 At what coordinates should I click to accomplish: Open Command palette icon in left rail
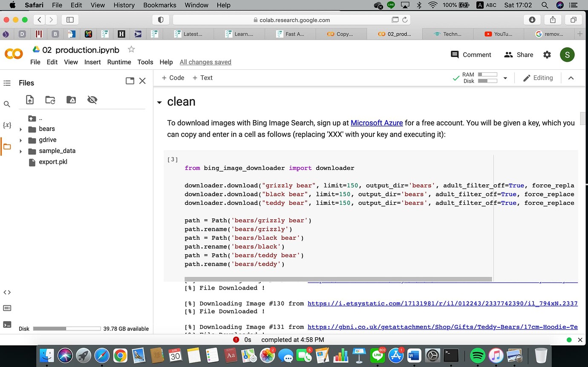[x=7, y=308]
